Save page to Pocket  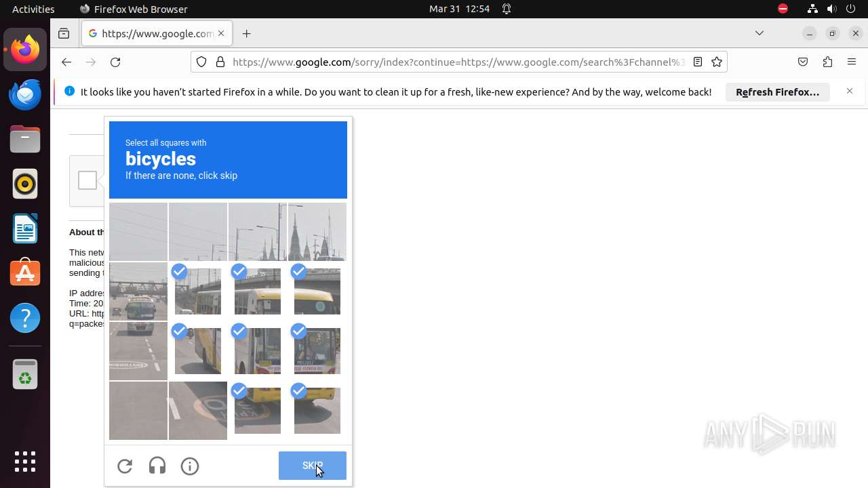pyautogui.click(x=803, y=62)
